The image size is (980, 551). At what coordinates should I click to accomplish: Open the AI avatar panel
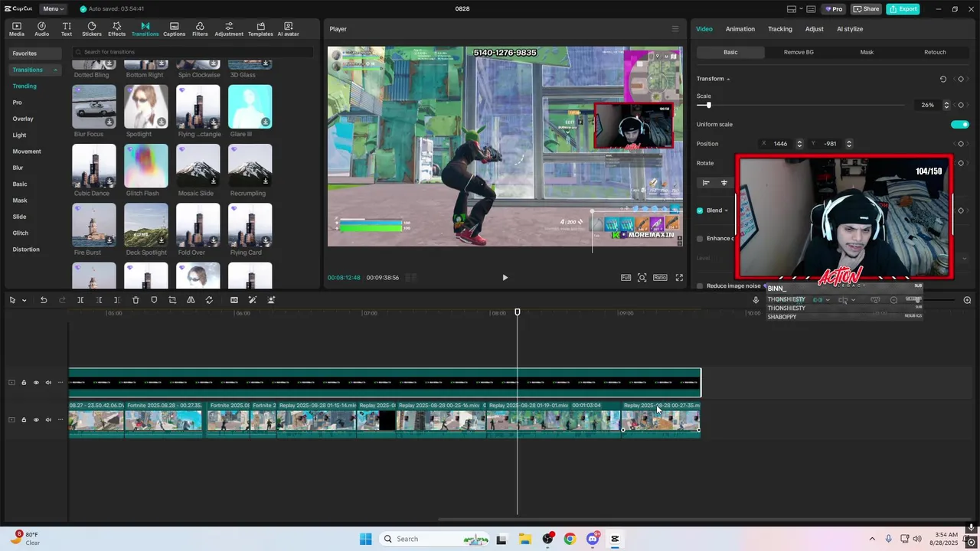pos(289,29)
